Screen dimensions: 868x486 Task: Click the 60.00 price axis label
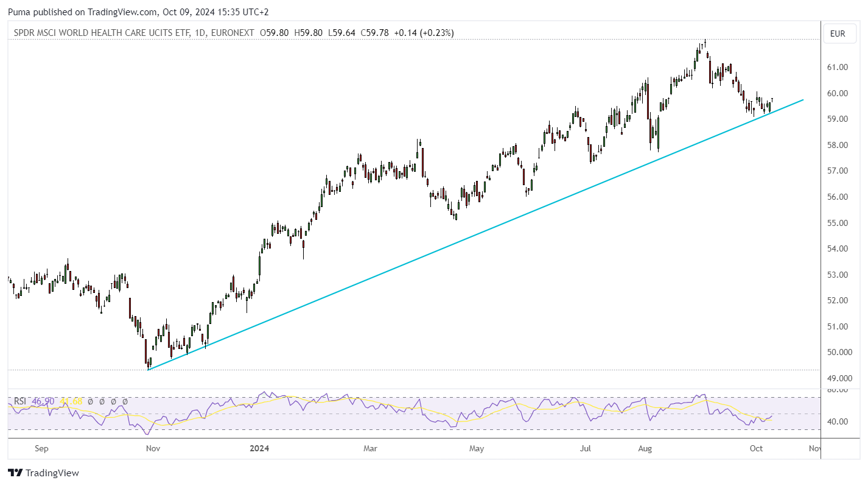pos(838,93)
